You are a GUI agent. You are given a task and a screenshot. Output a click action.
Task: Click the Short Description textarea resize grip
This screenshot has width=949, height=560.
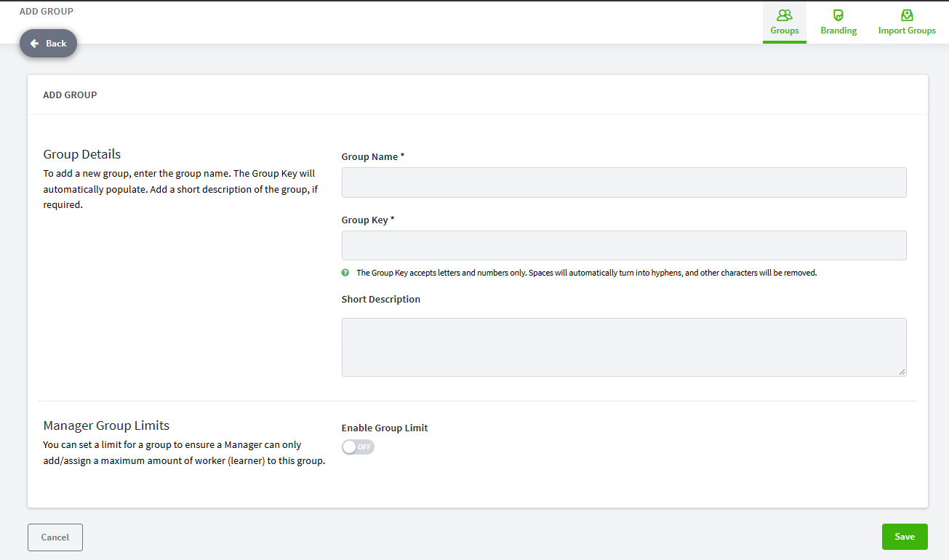tap(902, 372)
